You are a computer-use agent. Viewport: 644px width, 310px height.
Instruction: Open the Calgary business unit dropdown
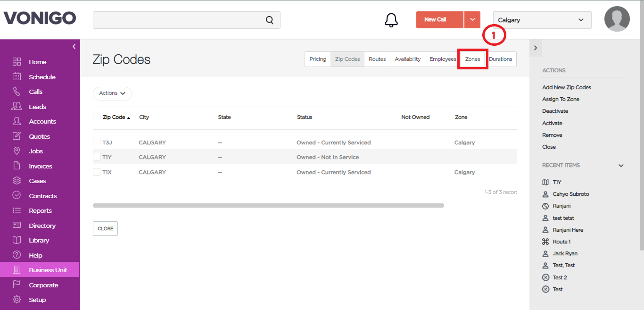coord(542,20)
